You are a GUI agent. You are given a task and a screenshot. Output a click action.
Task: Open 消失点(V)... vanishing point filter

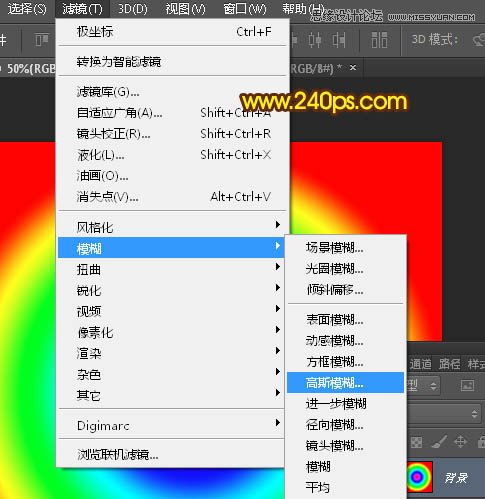pos(172,197)
